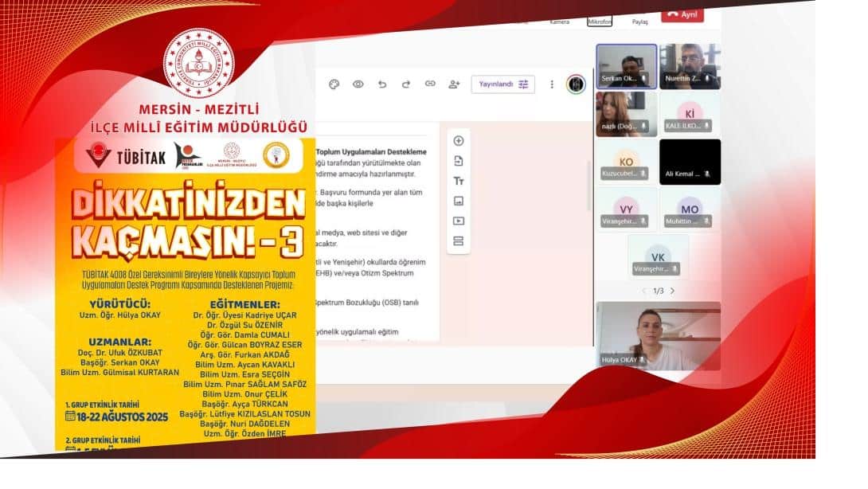868x489 pixels.
Task: Click '18-22 AĞUSTOS 2025' date text
Action: [122, 417]
